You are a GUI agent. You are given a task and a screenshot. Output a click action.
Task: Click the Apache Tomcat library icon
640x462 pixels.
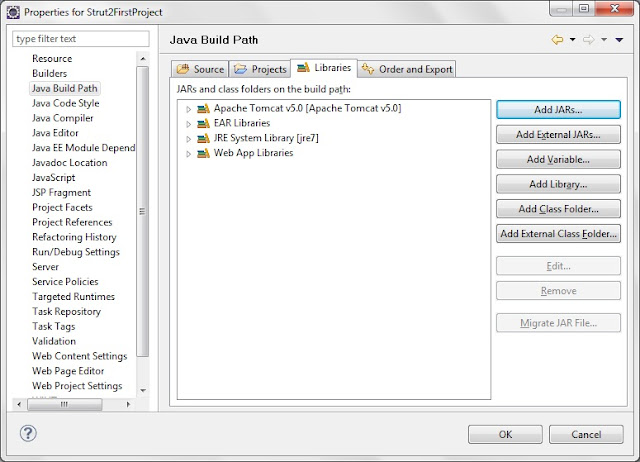pyautogui.click(x=203, y=109)
